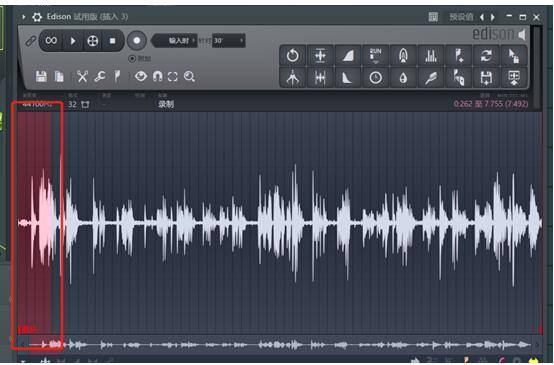554x365 pixels.
Task: Click the 预设值 presets label
Action: tap(461, 17)
